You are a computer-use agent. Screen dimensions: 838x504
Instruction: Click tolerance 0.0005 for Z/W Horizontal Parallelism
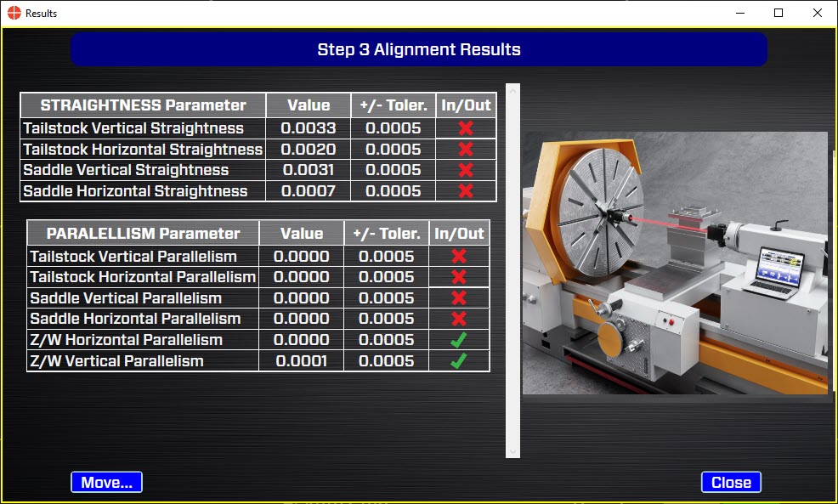(387, 339)
